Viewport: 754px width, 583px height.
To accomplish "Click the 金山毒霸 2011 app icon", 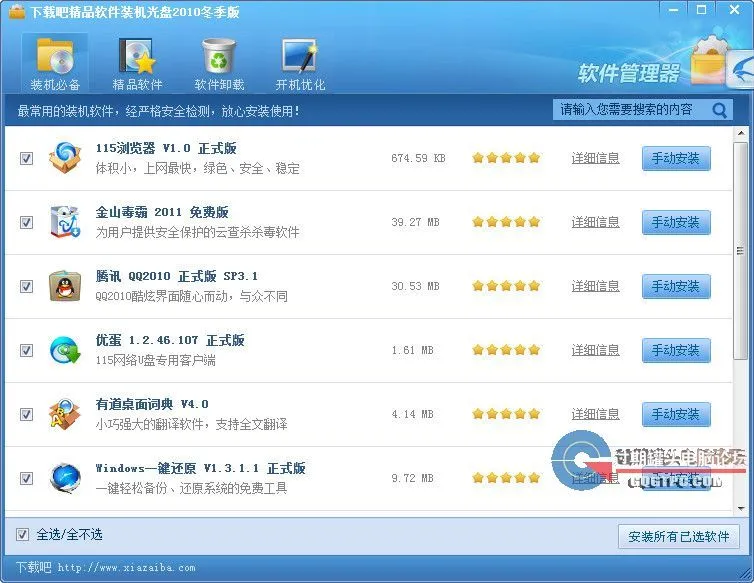I will coord(66,222).
